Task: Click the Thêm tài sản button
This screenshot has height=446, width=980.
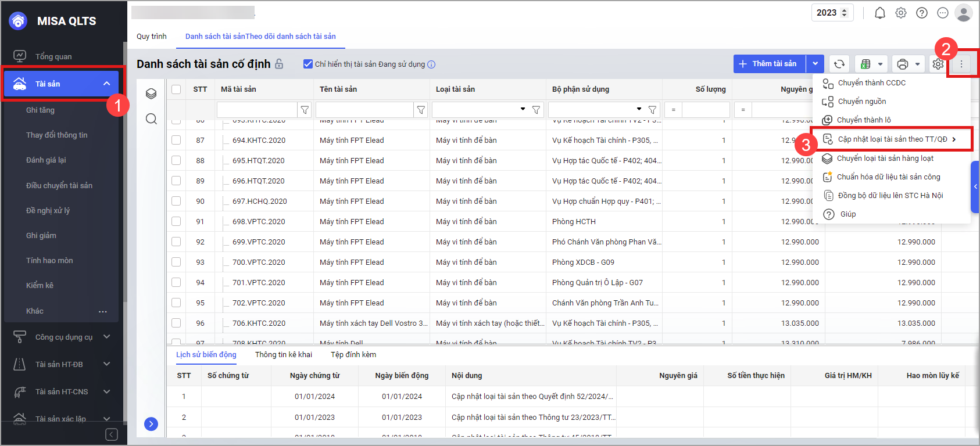Action: pos(769,64)
